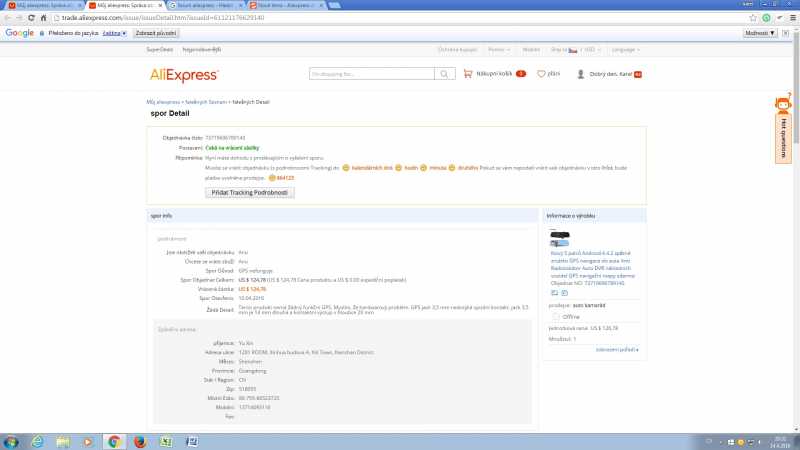Click the wishlist heart icon
This screenshot has height=450, width=800.
coord(541,74)
